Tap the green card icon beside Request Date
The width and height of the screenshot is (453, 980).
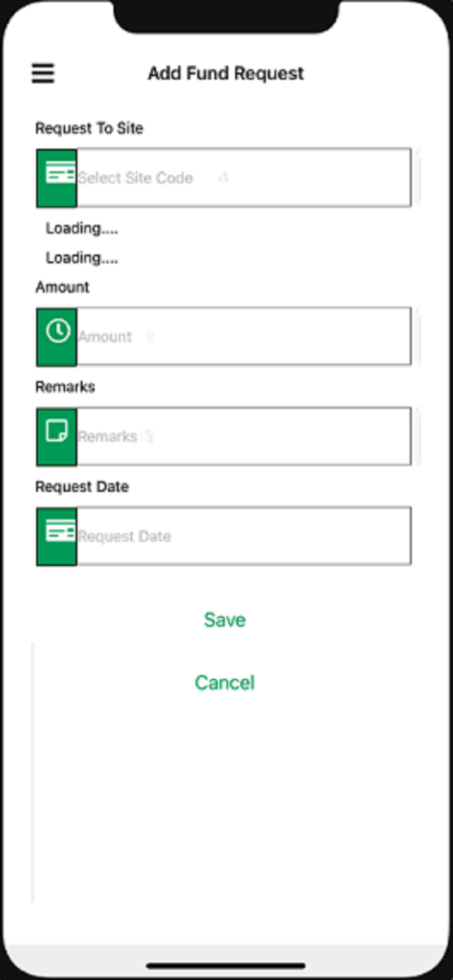(57, 537)
